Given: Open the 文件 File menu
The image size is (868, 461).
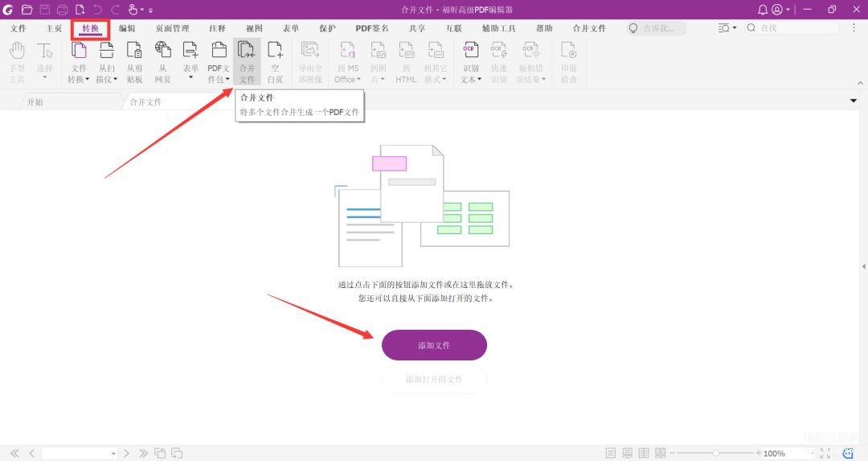Looking at the screenshot, I should click(x=18, y=28).
